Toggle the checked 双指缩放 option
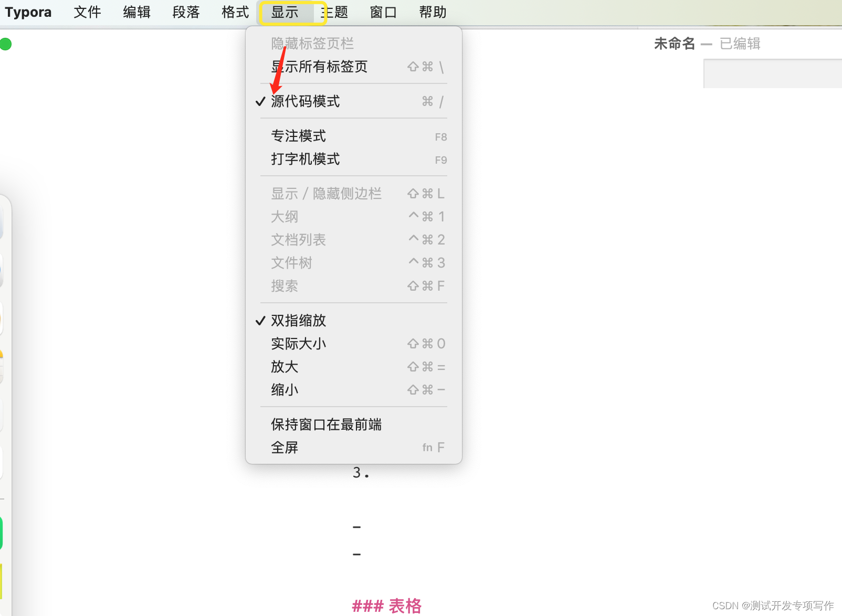 coord(354,321)
